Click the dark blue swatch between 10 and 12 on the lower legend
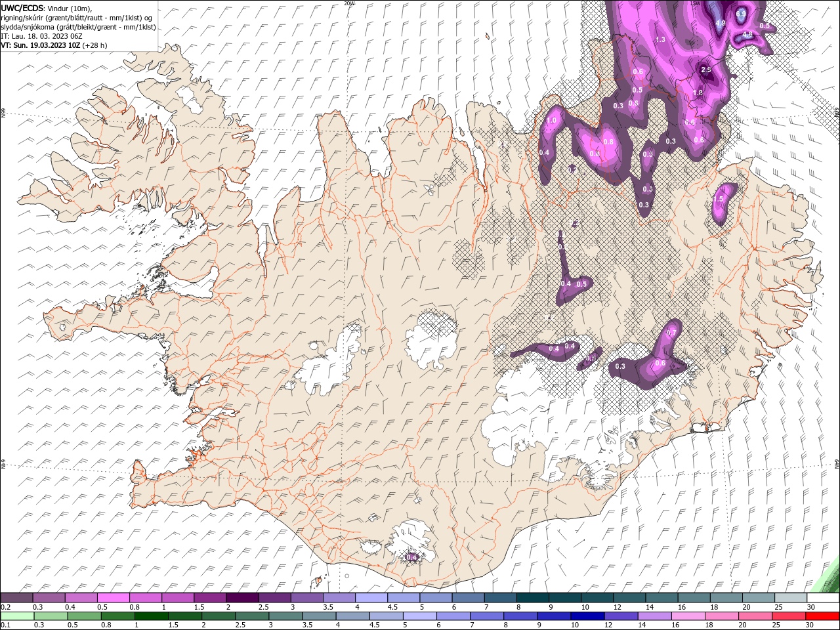 (588, 616)
